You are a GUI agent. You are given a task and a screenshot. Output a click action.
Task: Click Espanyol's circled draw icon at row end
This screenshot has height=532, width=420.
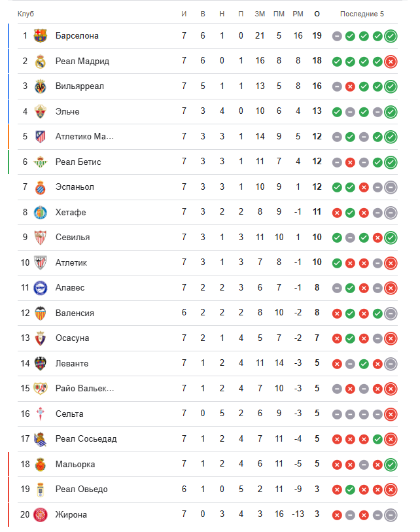(x=391, y=187)
